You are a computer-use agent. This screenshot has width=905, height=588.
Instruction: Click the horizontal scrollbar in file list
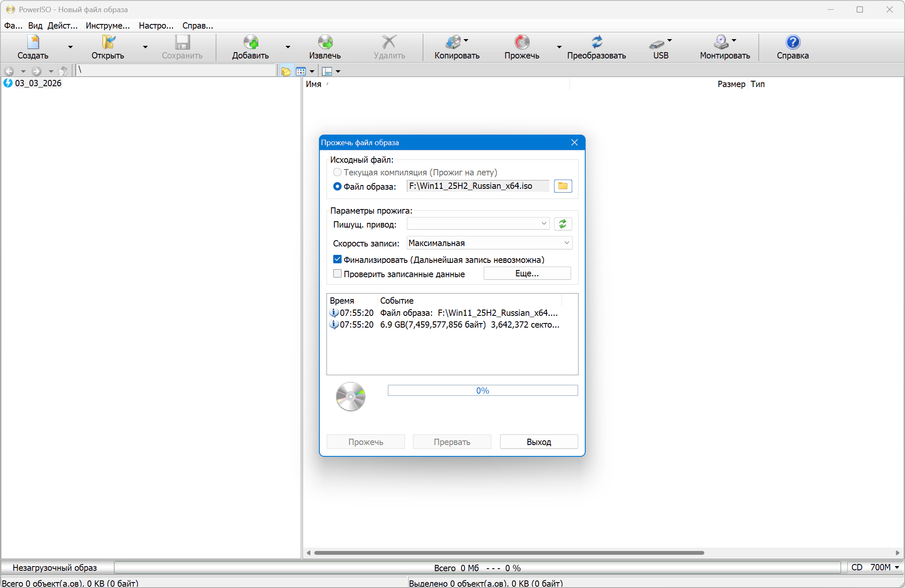[509, 553]
